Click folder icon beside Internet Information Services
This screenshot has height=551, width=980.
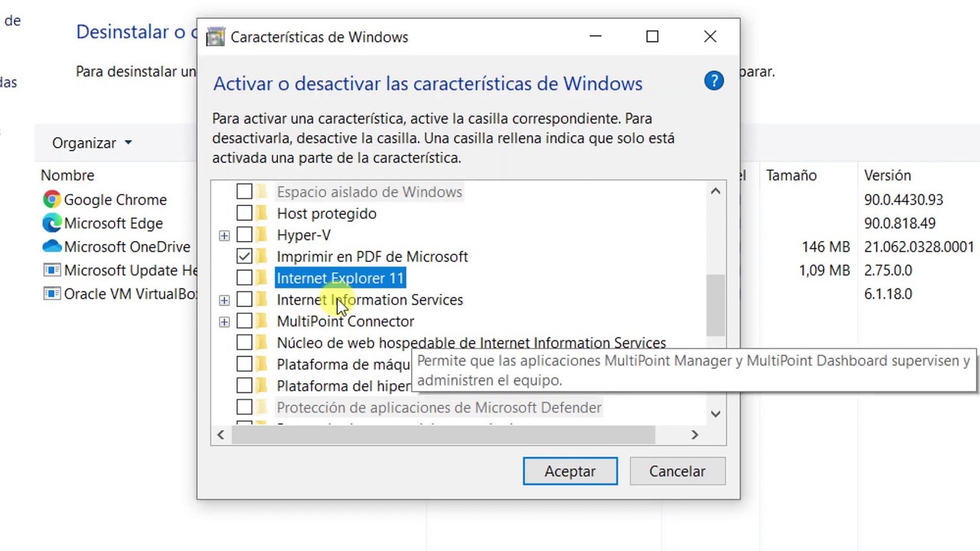[x=262, y=299]
